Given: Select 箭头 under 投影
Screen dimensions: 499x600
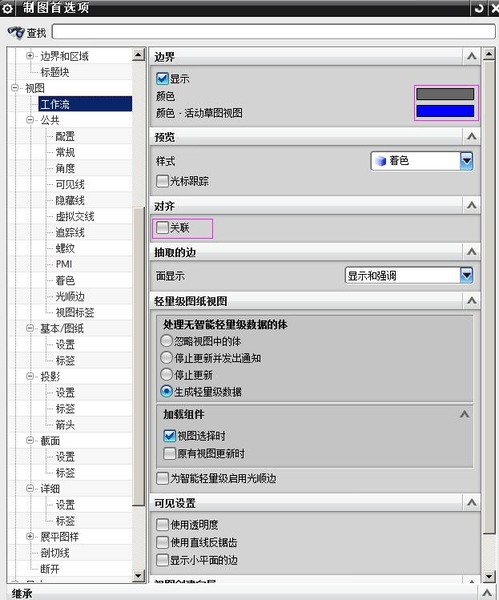Looking at the screenshot, I should [x=65, y=425].
